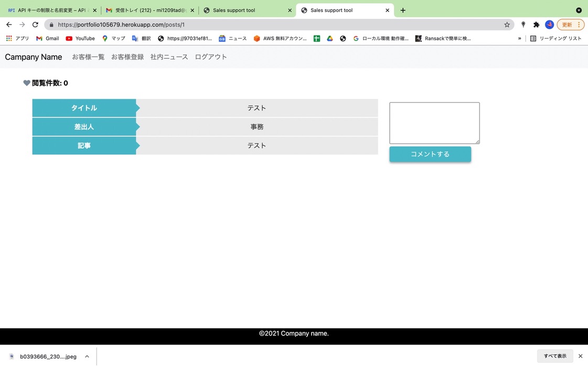Open the ニュース bookmark
This screenshot has height=368, width=588.
point(232,38)
